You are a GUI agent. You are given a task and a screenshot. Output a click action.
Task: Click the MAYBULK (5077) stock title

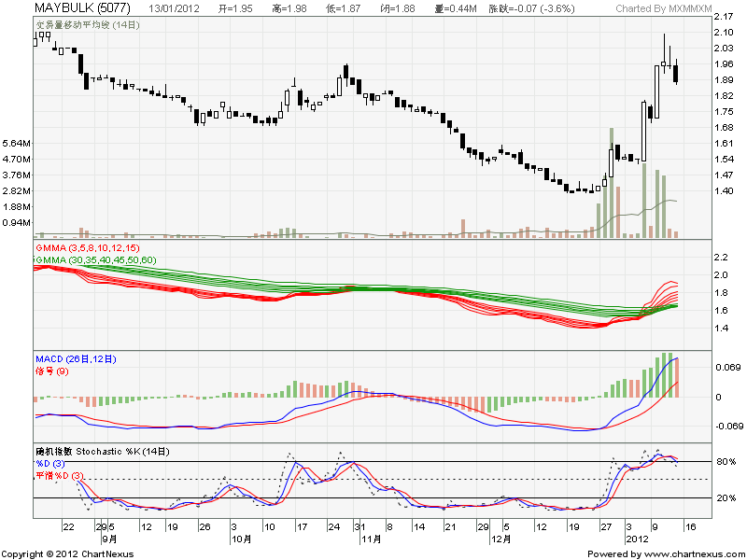click(75, 8)
